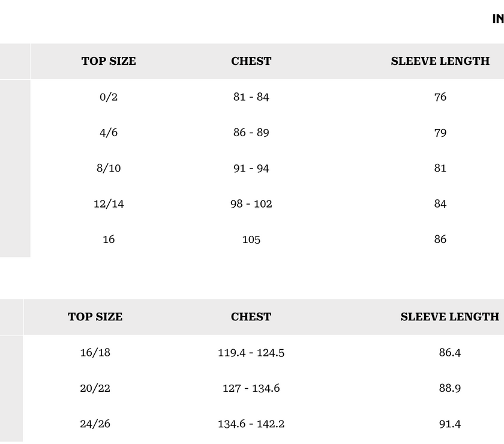Image resolution: width=504 pixels, height=444 pixels.
Task: Select the chest value 81 - 84
Action: [251, 97]
